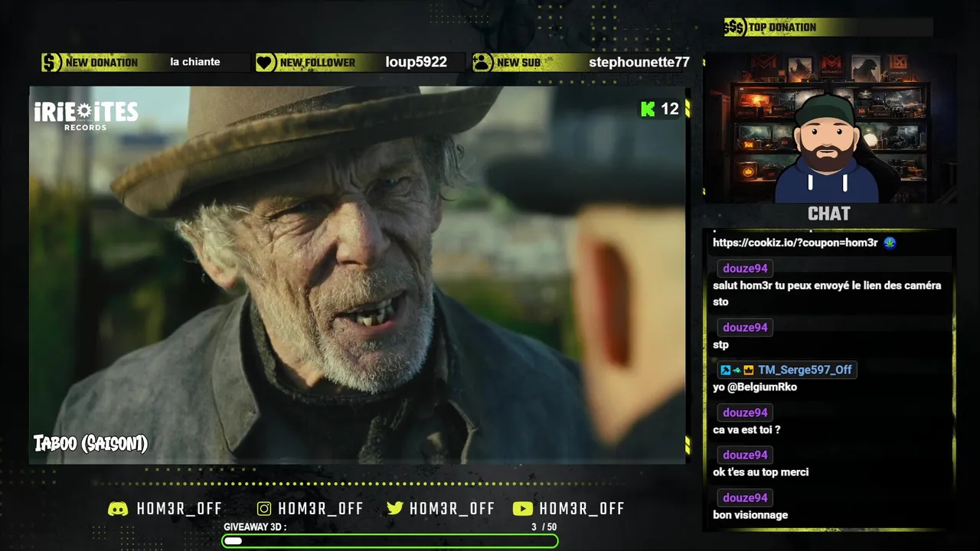The width and height of the screenshot is (980, 551).
Task: Click the new sub name 'stephounette77'
Action: pyautogui.click(x=639, y=63)
